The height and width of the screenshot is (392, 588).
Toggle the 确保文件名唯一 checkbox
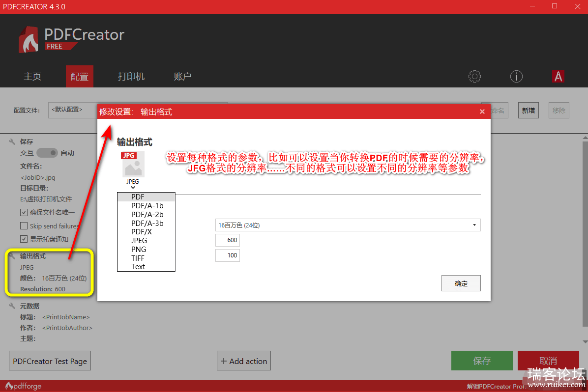(x=24, y=213)
